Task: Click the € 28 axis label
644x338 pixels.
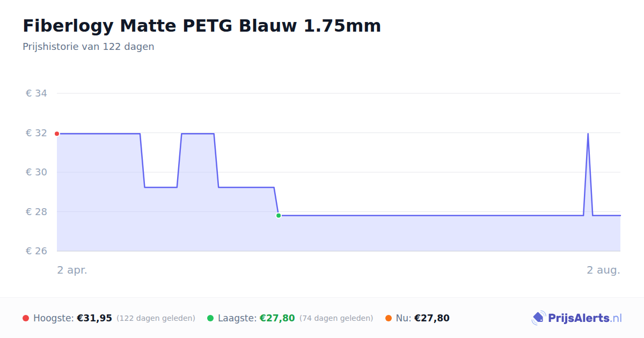Action: (36, 212)
